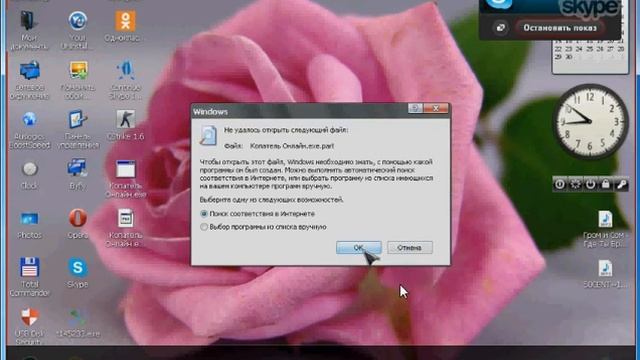Click the key icon on gadget bar
Image resolution: width=640 pixels, height=360 pixels.
click(x=621, y=184)
